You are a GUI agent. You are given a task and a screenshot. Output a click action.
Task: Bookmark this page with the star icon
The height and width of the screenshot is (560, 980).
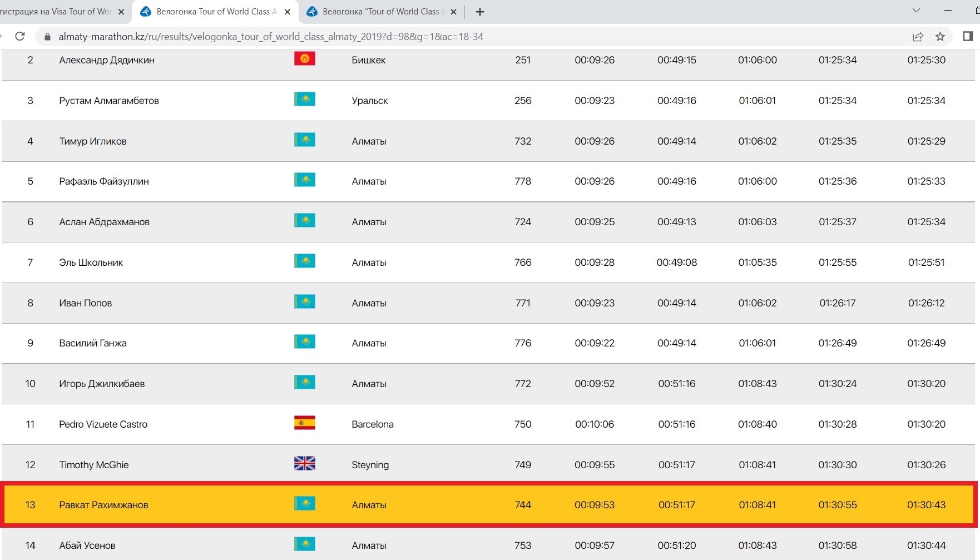(940, 37)
